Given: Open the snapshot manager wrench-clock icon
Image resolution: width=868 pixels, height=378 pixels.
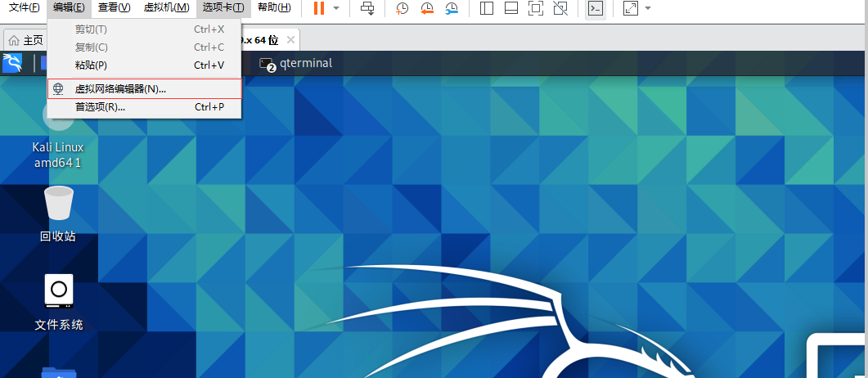Looking at the screenshot, I should (x=452, y=8).
